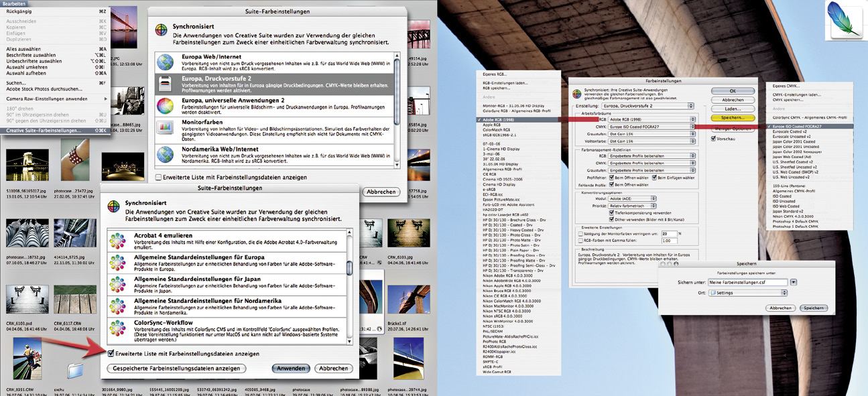Open the Vollfonfarbe Dot Gain dropdown

pyautogui.click(x=652, y=141)
